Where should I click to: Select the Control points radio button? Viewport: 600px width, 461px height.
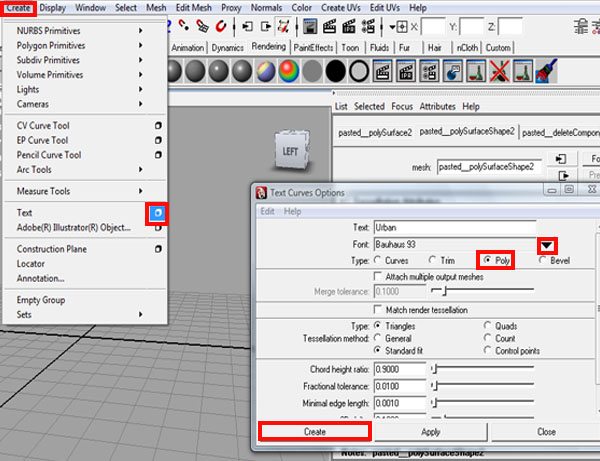488,350
